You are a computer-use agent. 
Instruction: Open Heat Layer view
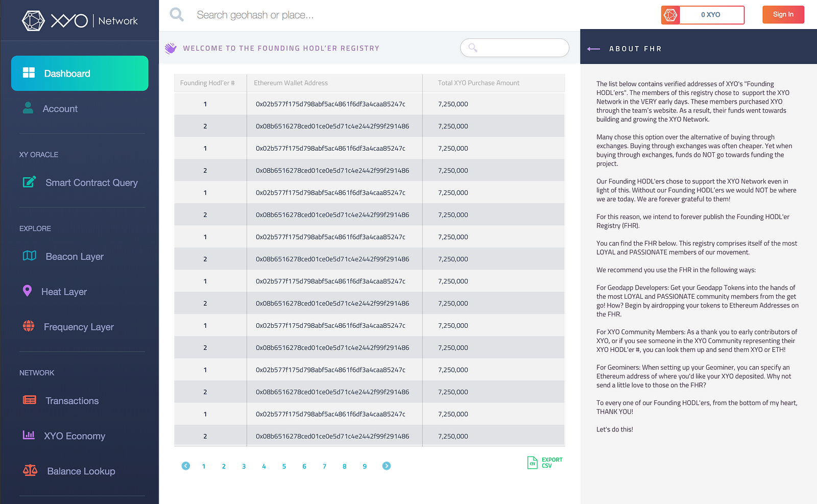(x=64, y=292)
